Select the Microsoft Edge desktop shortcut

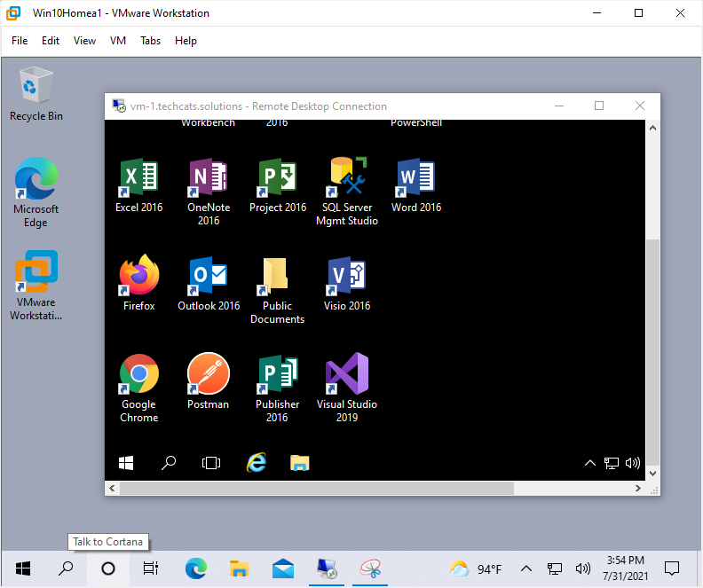tap(36, 192)
